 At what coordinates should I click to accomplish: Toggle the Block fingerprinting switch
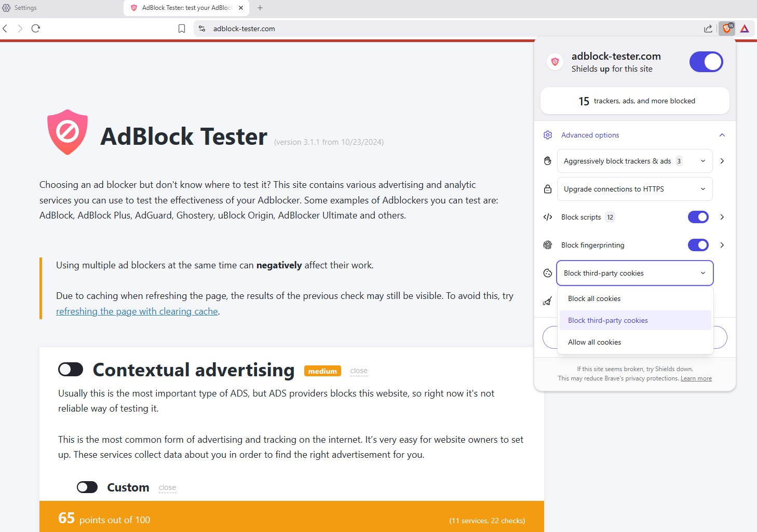click(x=698, y=245)
